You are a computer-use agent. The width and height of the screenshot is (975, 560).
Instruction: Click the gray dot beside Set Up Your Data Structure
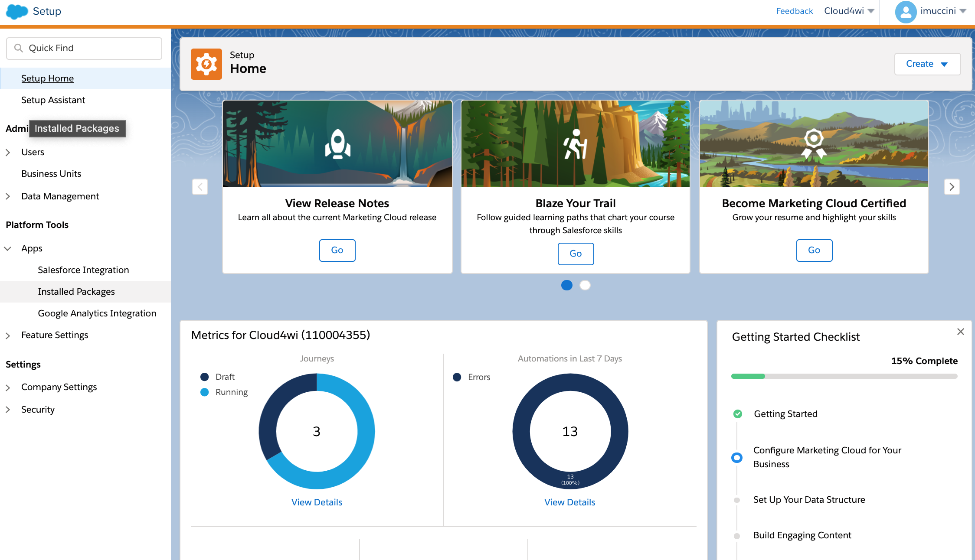737,500
